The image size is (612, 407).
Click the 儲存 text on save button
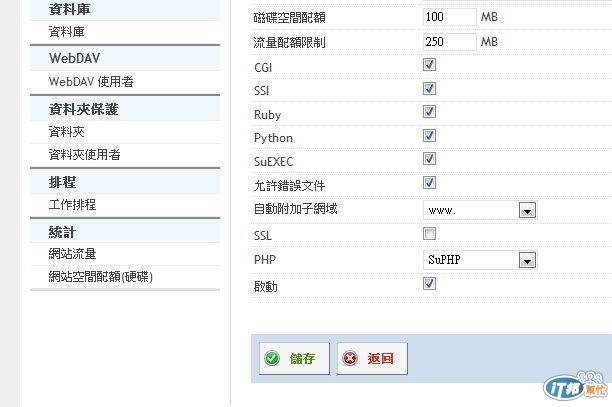click(302, 359)
